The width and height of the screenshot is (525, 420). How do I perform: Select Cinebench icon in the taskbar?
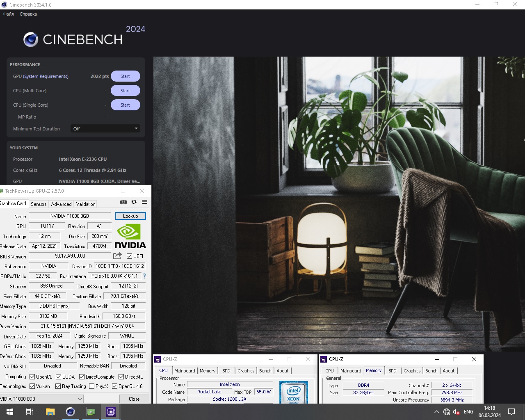pos(71,412)
